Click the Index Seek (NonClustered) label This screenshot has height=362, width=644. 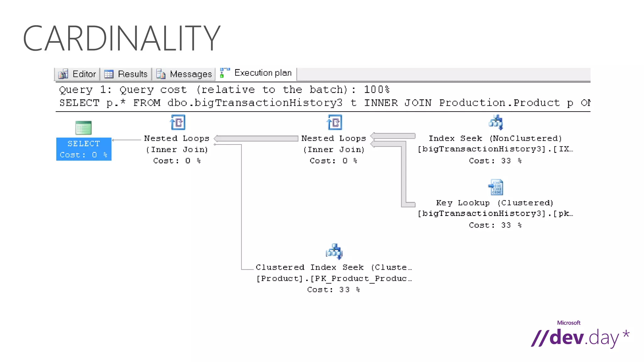(495, 139)
